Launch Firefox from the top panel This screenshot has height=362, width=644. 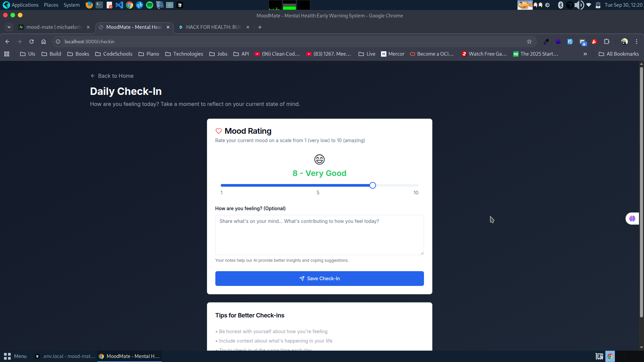[89, 5]
